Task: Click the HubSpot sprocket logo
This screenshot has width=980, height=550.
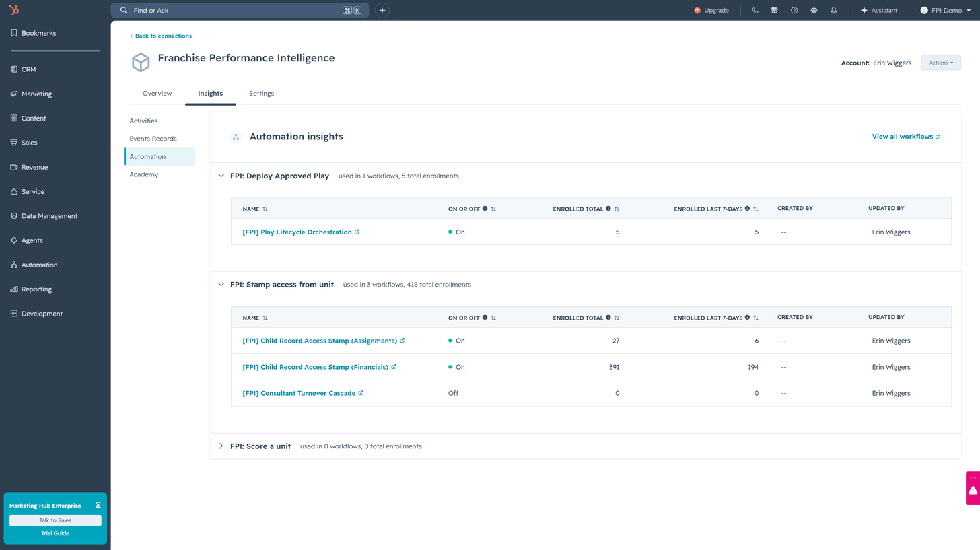Action: click(13, 10)
